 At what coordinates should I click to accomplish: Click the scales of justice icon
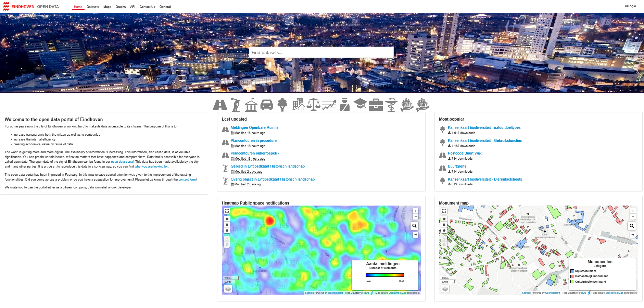coord(313,104)
